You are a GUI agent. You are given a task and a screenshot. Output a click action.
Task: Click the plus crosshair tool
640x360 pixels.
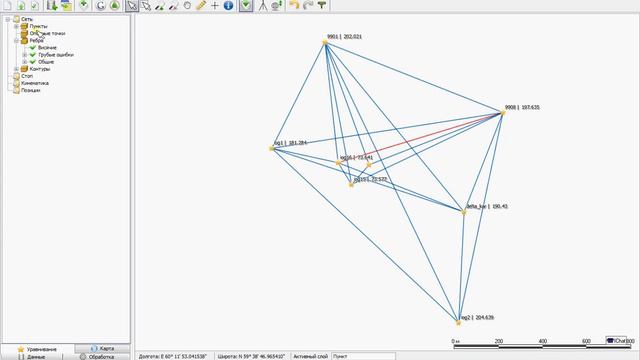click(x=215, y=5)
